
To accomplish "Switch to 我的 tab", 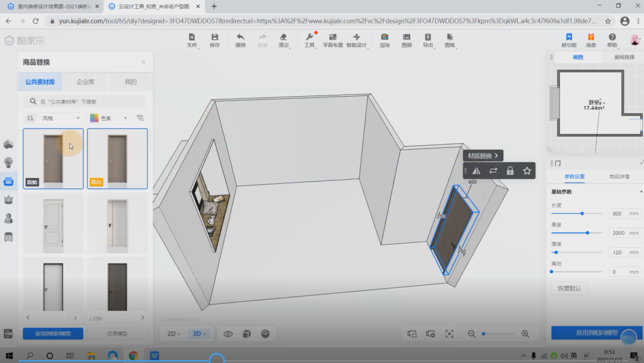I will (x=131, y=82).
